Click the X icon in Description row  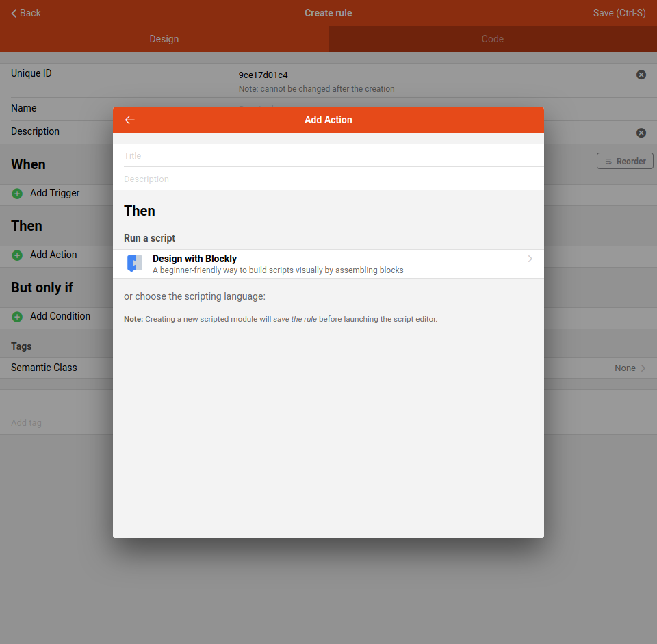641,133
